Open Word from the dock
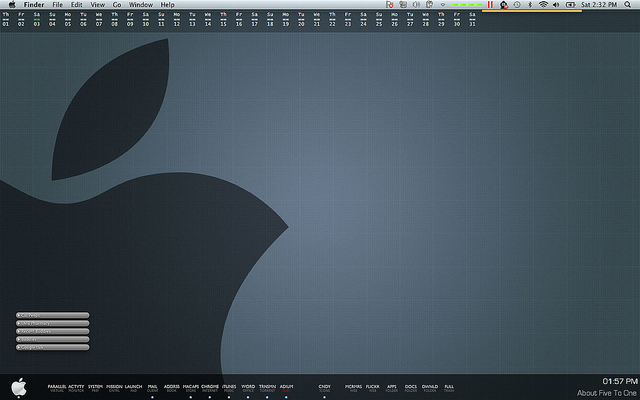 coord(248,388)
